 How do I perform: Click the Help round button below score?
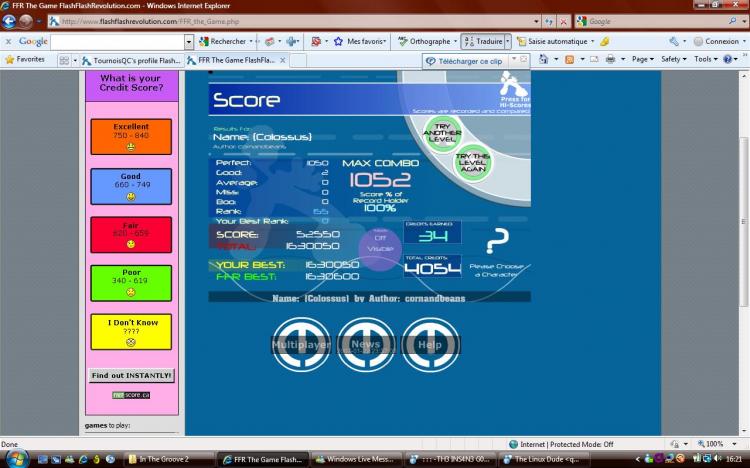pyautogui.click(x=430, y=345)
